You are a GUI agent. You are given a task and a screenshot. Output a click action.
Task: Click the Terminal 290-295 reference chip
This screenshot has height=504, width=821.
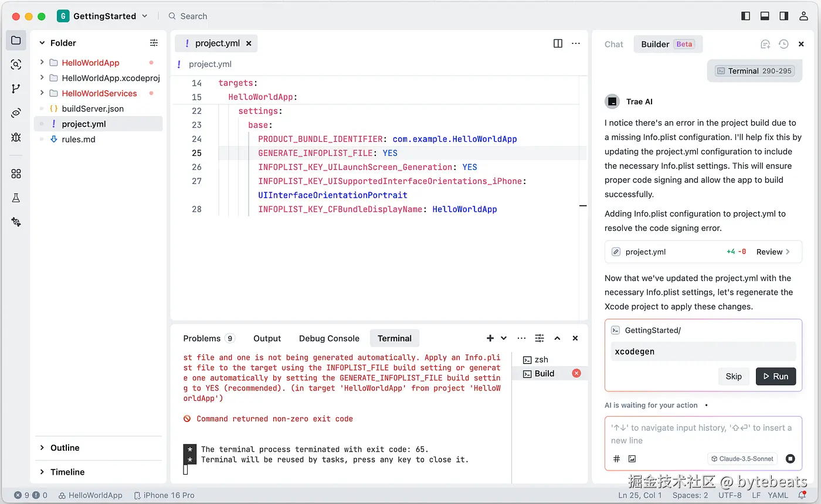pos(755,71)
